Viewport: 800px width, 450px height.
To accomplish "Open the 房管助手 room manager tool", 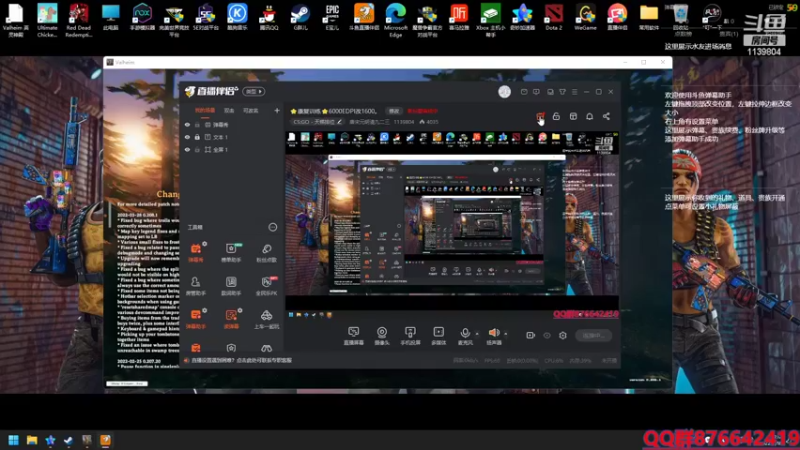I will pyautogui.click(x=196, y=286).
